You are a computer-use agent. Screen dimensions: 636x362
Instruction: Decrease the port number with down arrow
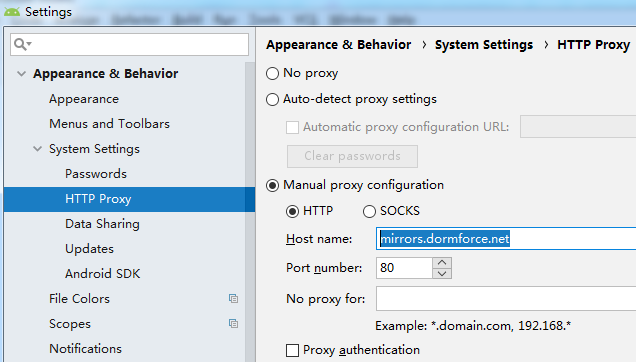(x=442, y=274)
